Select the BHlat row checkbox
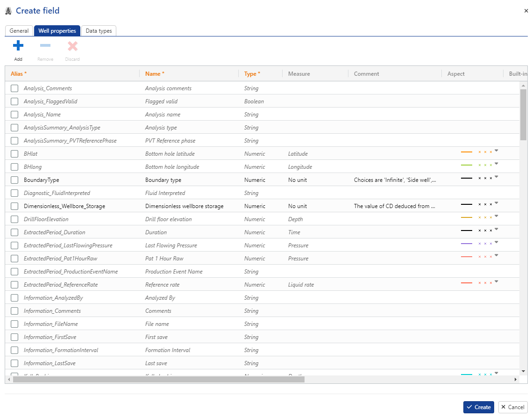The image size is (532, 418). (x=14, y=154)
